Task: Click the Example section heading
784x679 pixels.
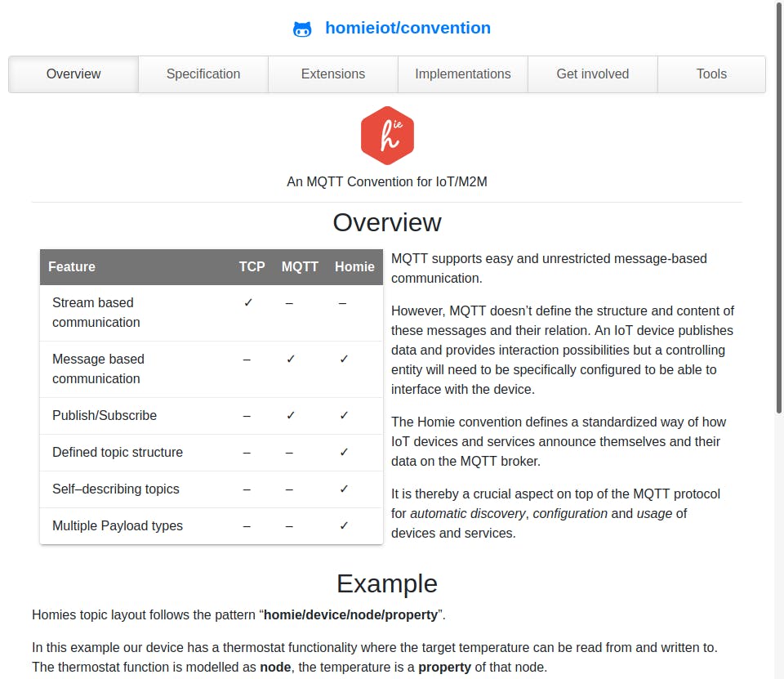Action: (387, 583)
